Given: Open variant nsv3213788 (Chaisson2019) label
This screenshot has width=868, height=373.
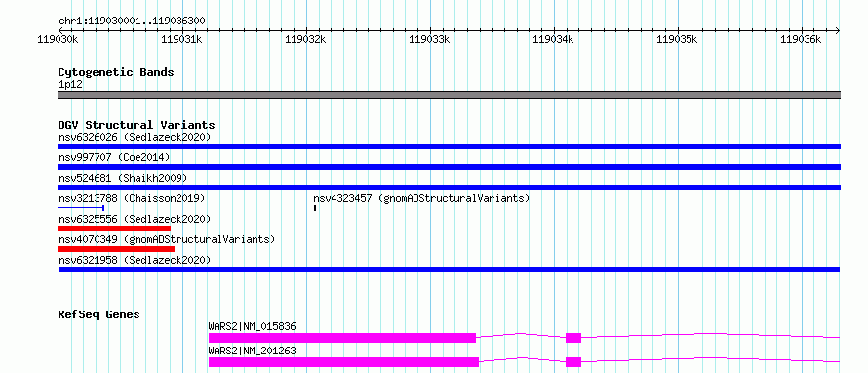Looking at the screenshot, I should [x=132, y=198].
